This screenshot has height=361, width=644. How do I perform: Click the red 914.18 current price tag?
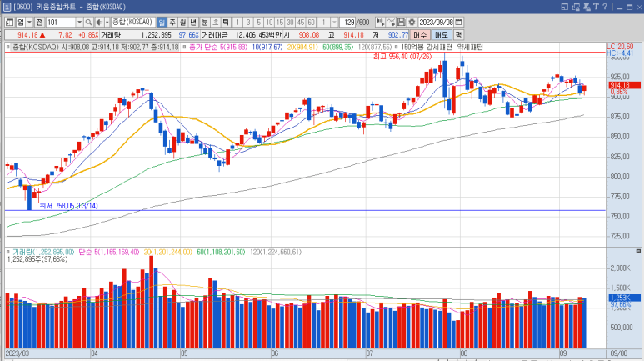coord(623,85)
